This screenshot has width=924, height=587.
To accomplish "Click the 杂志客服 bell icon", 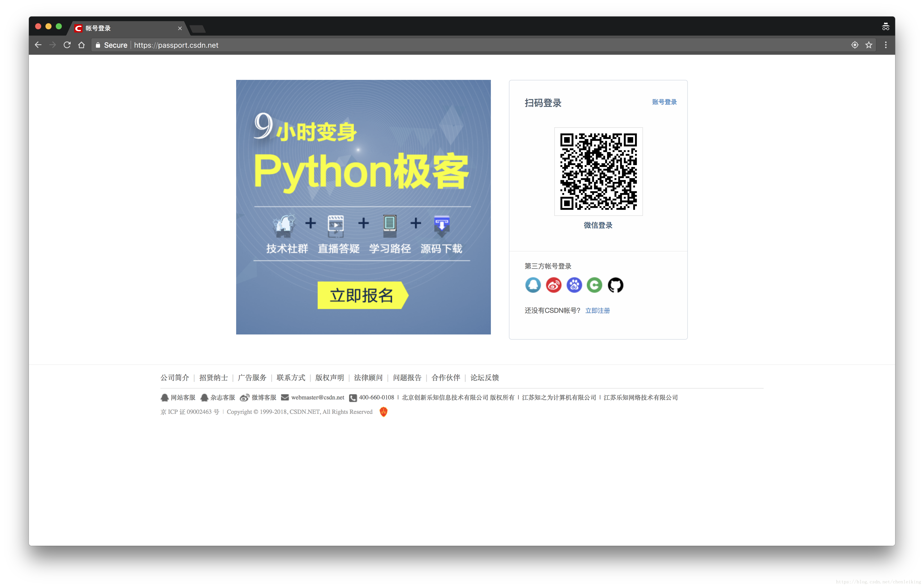I will [x=204, y=398].
